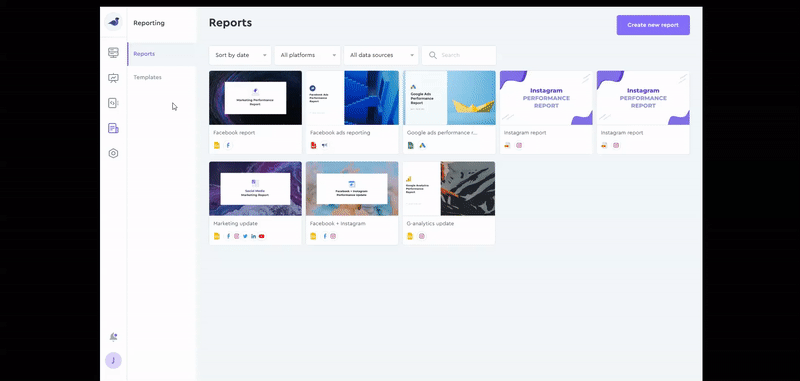Open the G-analytics update report thumbnail
Image resolution: width=800 pixels, height=381 pixels.
(449, 189)
